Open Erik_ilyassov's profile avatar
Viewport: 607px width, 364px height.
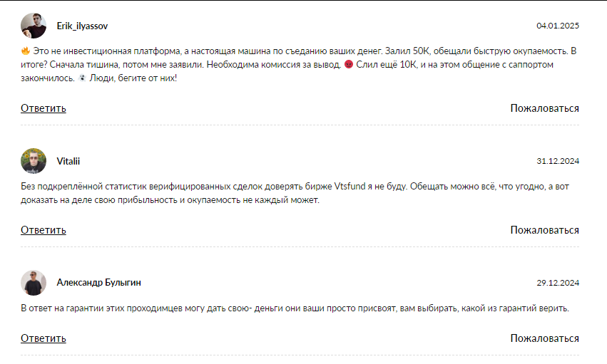coord(34,26)
